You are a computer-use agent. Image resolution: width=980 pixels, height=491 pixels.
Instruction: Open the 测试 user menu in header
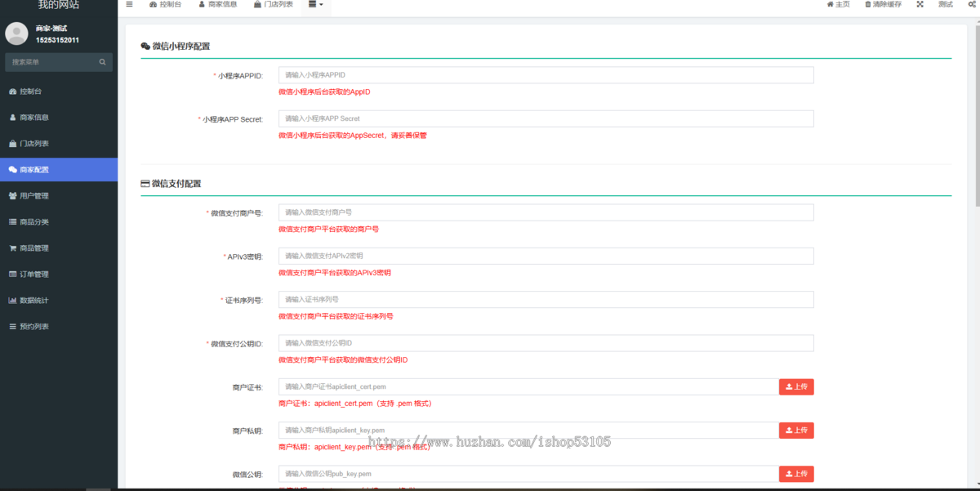946,4
